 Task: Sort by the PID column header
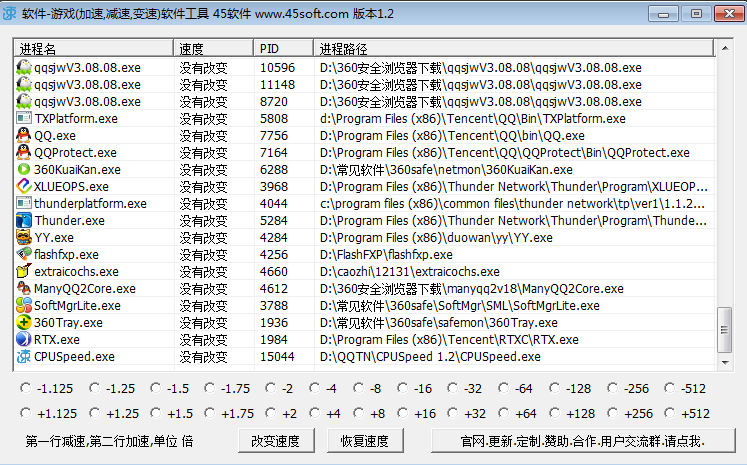click(283, 49)
